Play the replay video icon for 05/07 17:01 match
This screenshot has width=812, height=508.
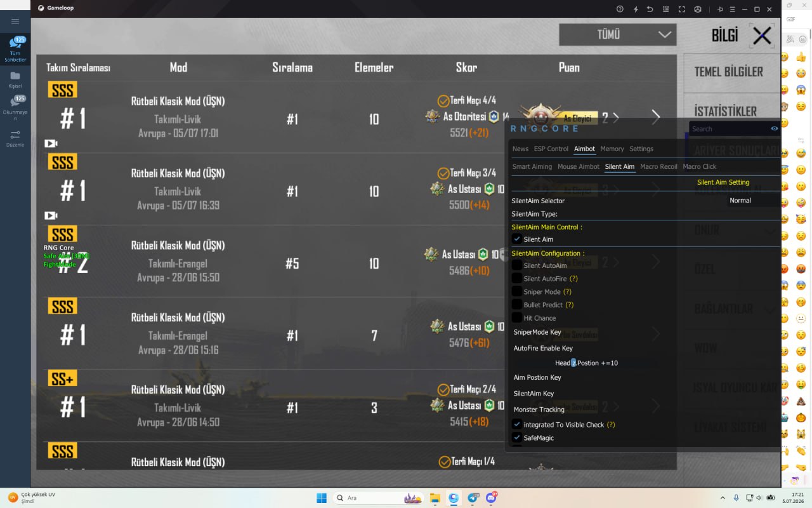(51, 144)
